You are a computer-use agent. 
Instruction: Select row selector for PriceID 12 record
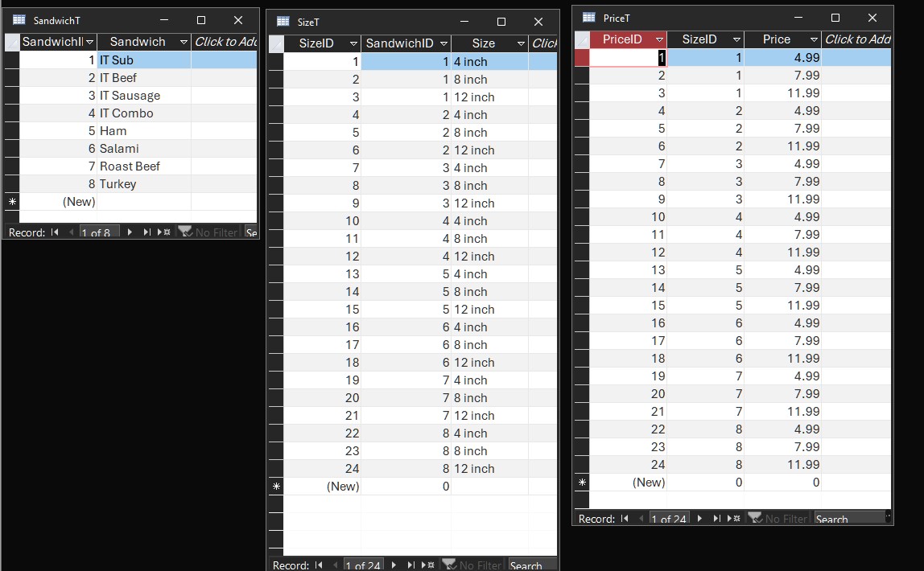[582, 252]
